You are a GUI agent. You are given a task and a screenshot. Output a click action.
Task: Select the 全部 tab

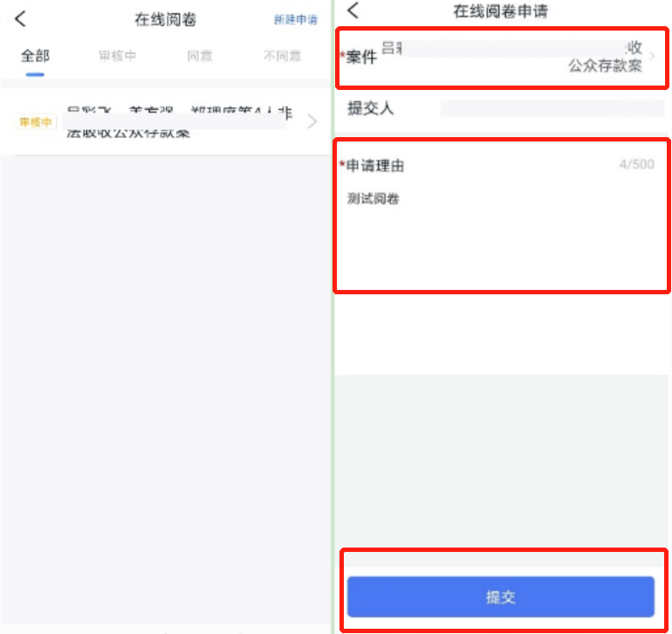tap(35, 56)
